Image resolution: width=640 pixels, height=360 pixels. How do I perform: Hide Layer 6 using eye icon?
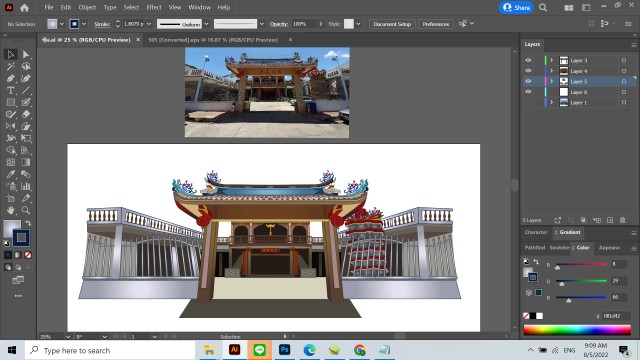(528, 92)
